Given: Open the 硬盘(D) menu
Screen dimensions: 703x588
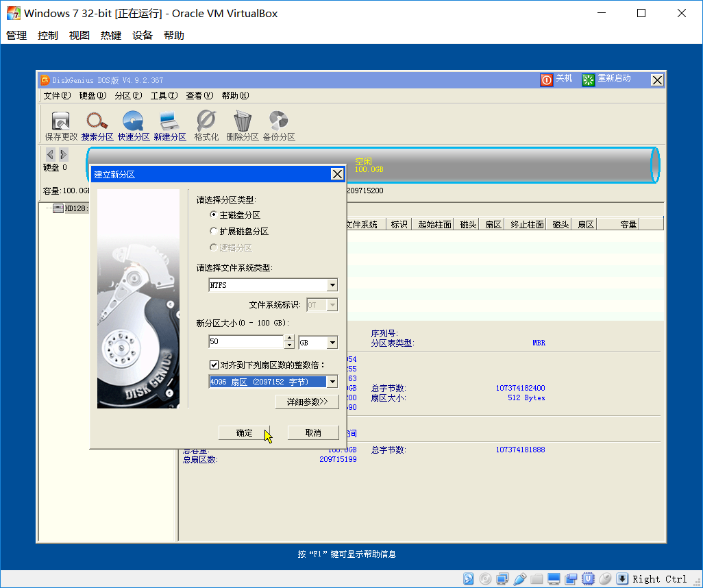Looking at the screenshot, I should pos(92,95).
